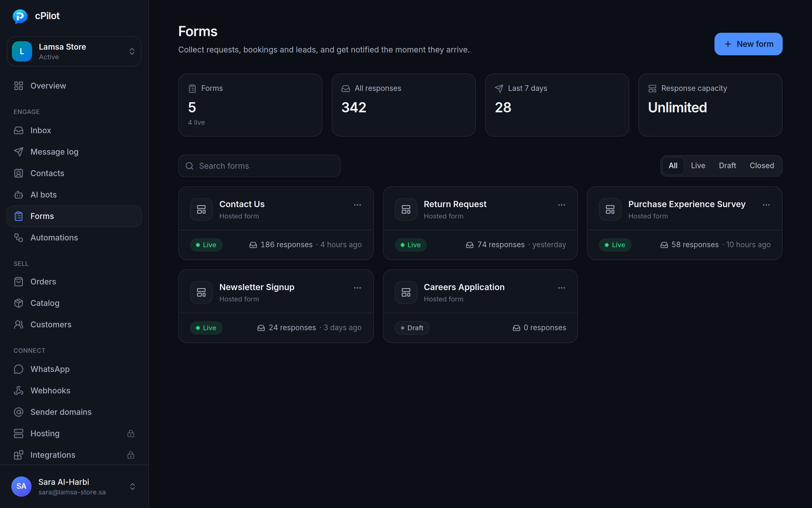Screen dimensions: 812x508
Task: Open the Customers people icon
Action: (19, 325)
